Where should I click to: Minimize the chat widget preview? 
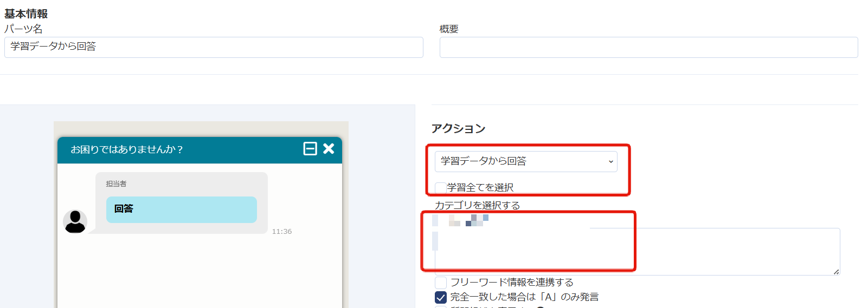click(310, 149)
